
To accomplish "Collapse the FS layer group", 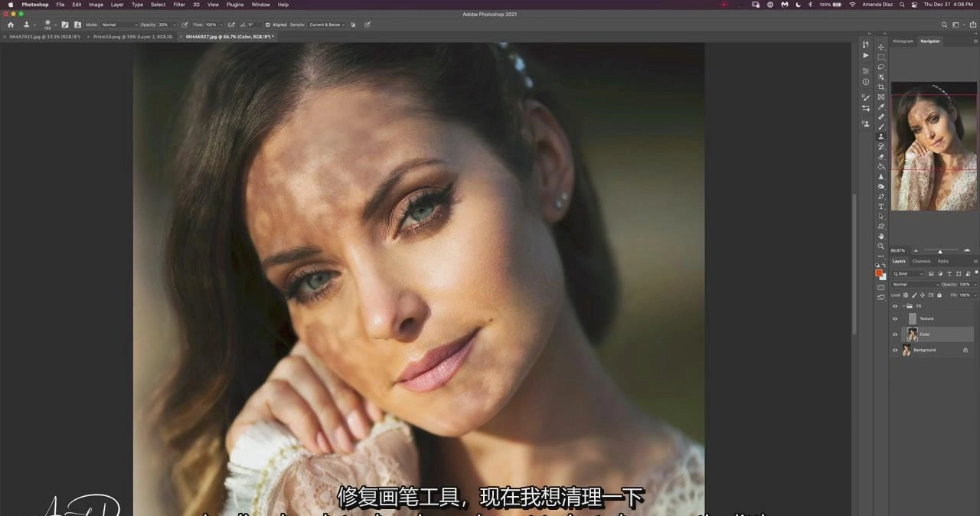I will point(903,306).
